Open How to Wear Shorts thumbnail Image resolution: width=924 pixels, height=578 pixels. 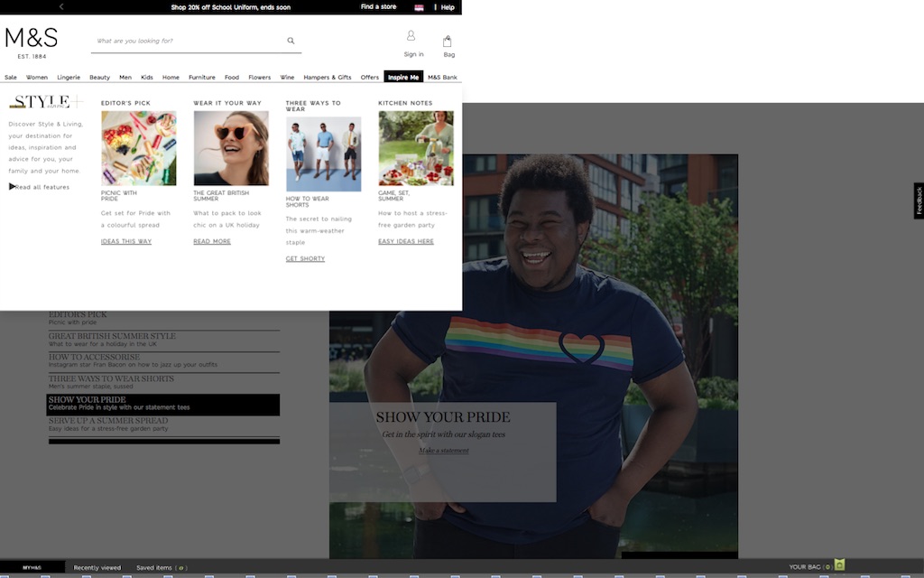(x=324, y=154)
